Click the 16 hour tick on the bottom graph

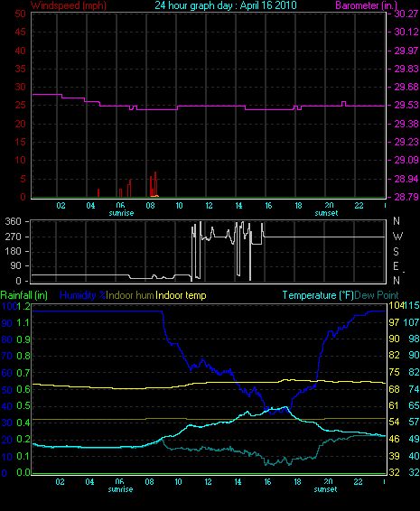(x=267, y=482)
